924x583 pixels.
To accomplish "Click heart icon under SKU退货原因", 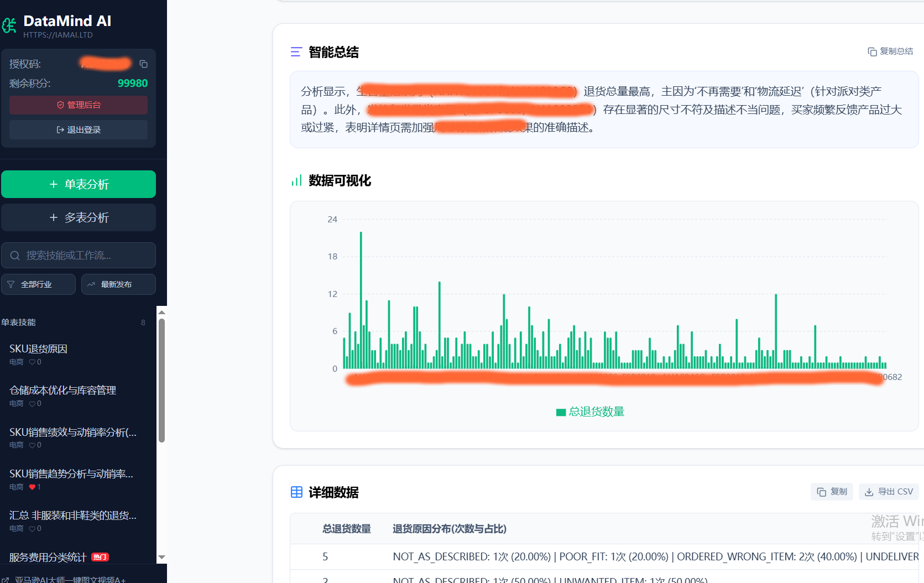I will pyautogui.click(x=32, y=362).
